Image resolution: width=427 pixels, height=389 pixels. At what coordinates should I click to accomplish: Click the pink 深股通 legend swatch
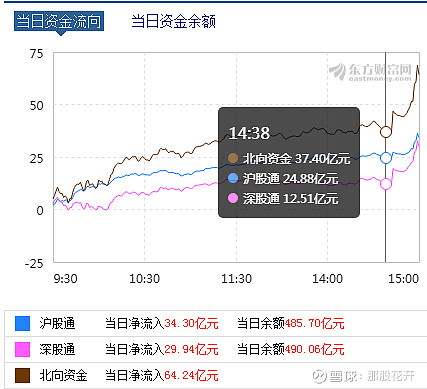(22, 349)
